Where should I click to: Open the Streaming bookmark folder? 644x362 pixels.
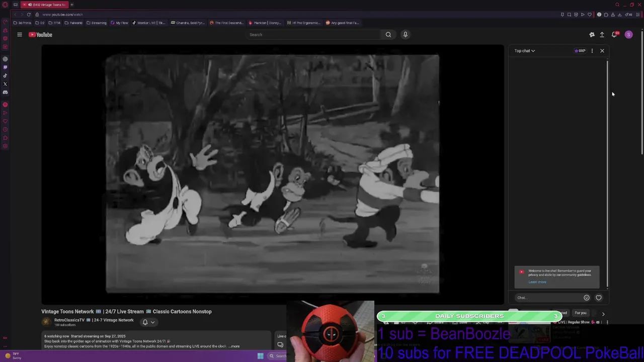point(96,23)
